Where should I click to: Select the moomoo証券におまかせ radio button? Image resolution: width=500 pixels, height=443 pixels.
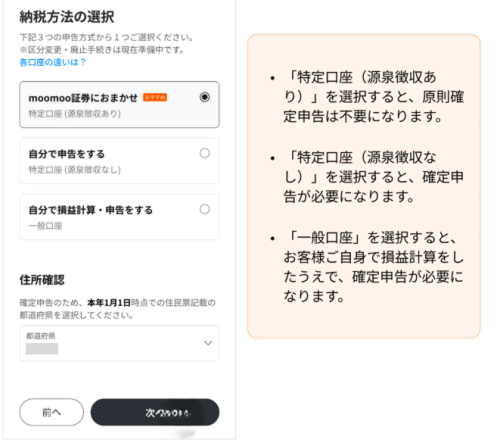click(204, 97)
